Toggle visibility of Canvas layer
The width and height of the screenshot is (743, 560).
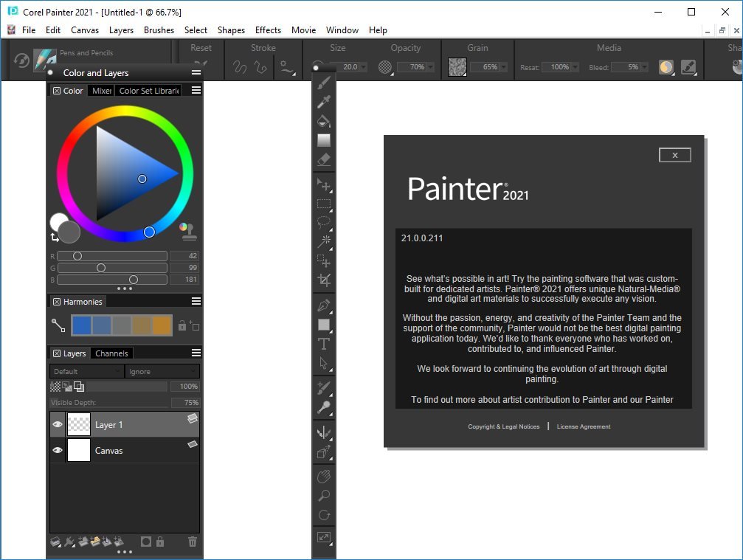[58, 450]
